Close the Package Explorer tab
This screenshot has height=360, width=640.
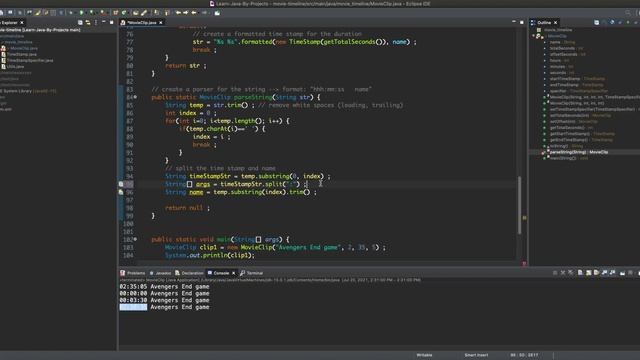click(22, 22)
